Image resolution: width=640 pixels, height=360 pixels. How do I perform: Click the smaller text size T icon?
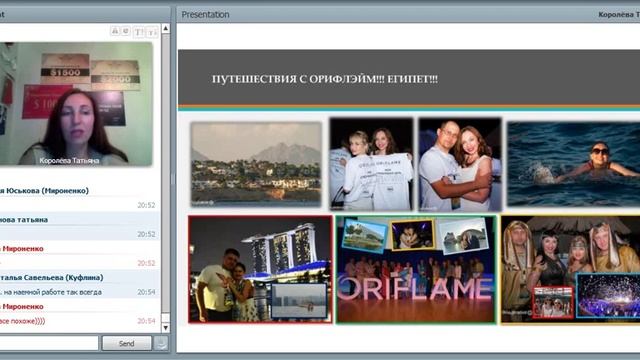point(152,32)
